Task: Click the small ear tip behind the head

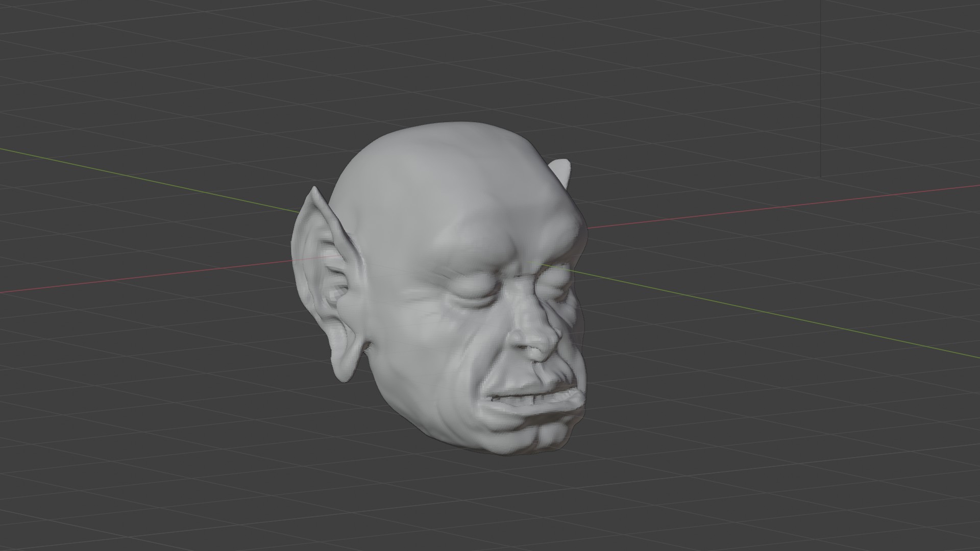Action: click(x=562, y=168)
